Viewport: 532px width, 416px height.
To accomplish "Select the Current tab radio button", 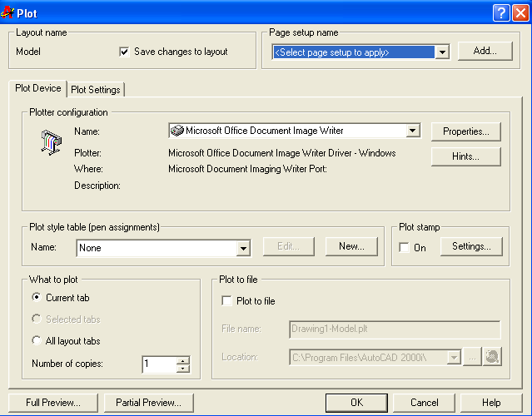I will coord(37,297).
